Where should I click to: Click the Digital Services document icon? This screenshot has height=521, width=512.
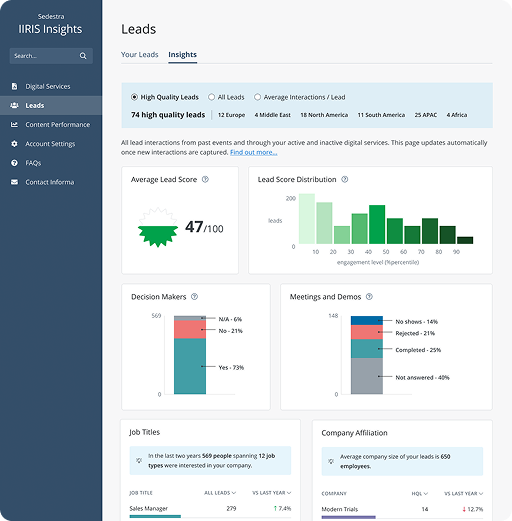14,86
